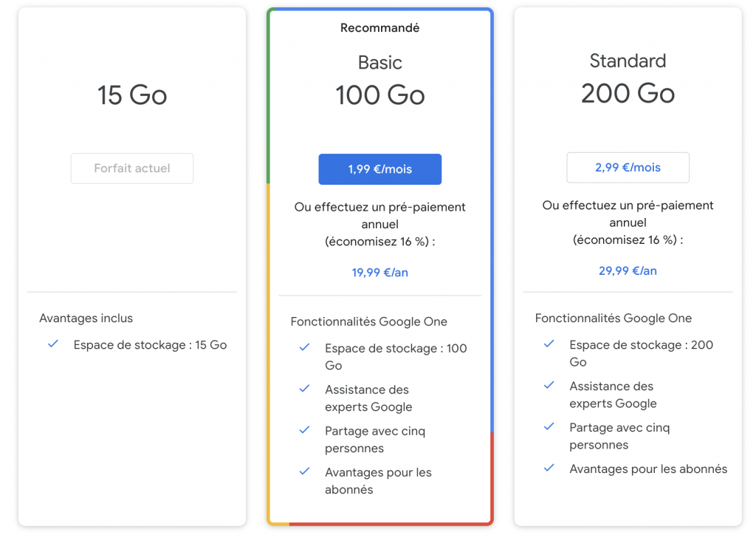756x535 pixels.
Task: Click Basic plan Avantages pour les abonnés checkmark
Action: [x=304, y=471]
